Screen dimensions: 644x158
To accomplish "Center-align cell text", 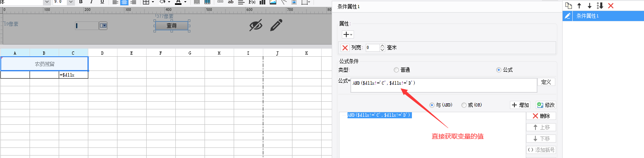I will 124,2.
